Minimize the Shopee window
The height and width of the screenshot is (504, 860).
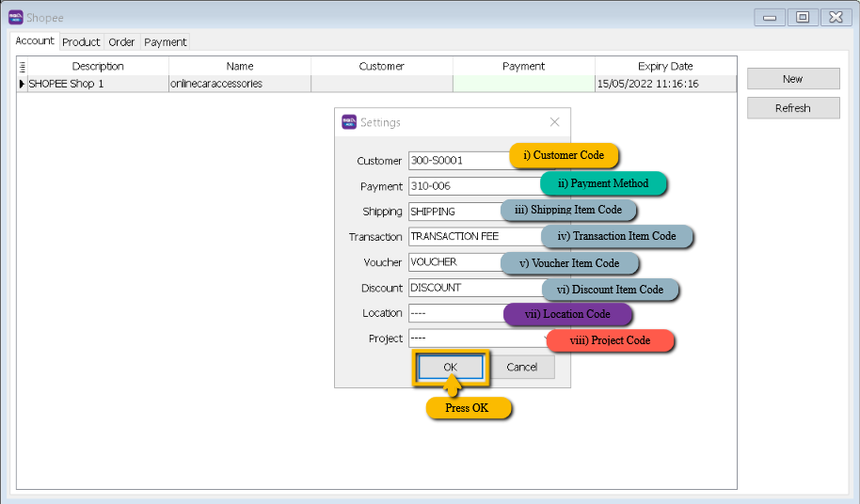coord(770,17)
